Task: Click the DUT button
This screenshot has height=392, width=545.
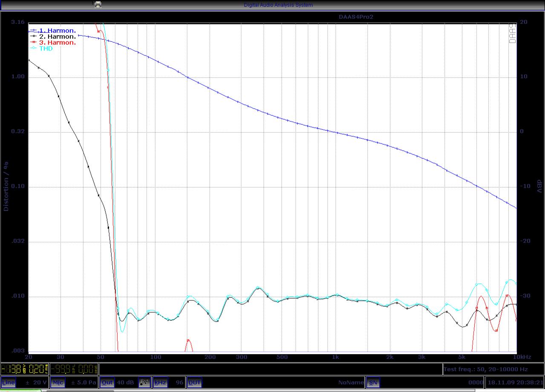Action: tap(194, 382)
